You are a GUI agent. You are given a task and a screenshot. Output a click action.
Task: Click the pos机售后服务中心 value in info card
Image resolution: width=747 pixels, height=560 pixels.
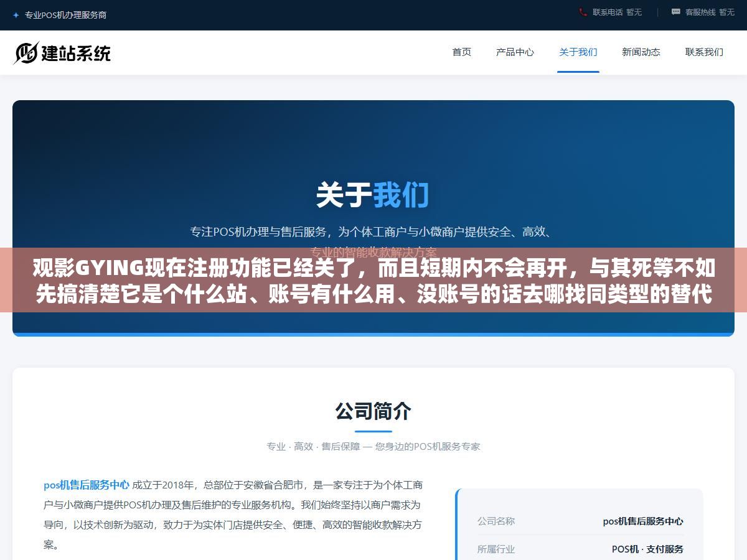coord(643,521)
